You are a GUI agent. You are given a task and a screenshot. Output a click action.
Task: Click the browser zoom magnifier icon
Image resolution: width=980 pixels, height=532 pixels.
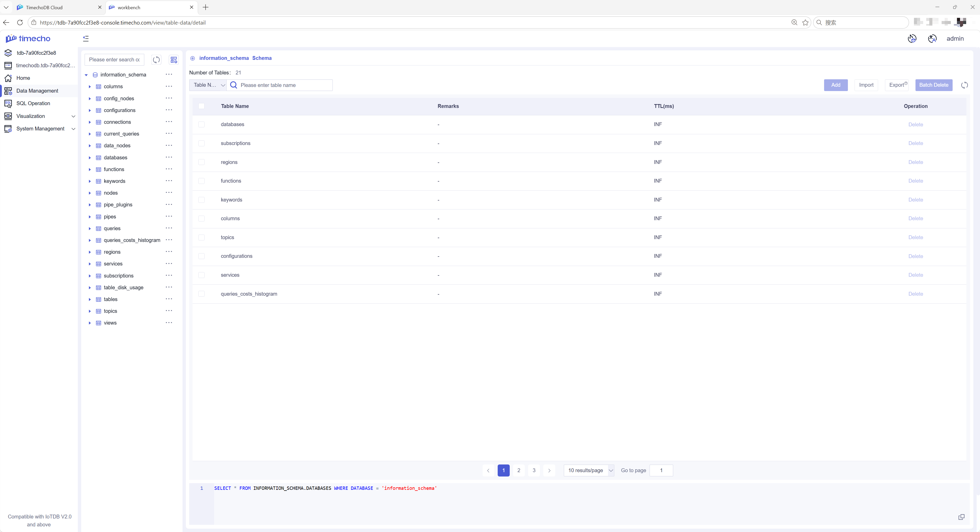click(794, 23)
